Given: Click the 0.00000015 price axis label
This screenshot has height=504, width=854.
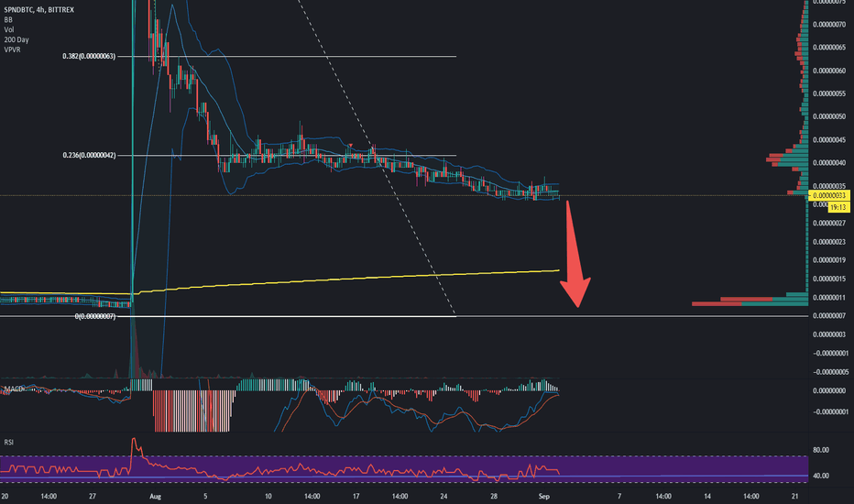Looking at the screenshot, I should point(829,279).
